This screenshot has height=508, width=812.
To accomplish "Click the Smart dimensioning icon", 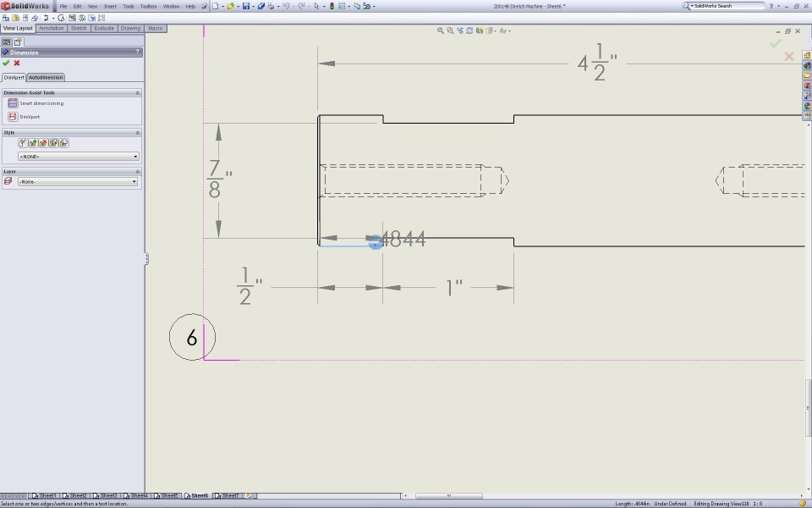I will (13, 103).
